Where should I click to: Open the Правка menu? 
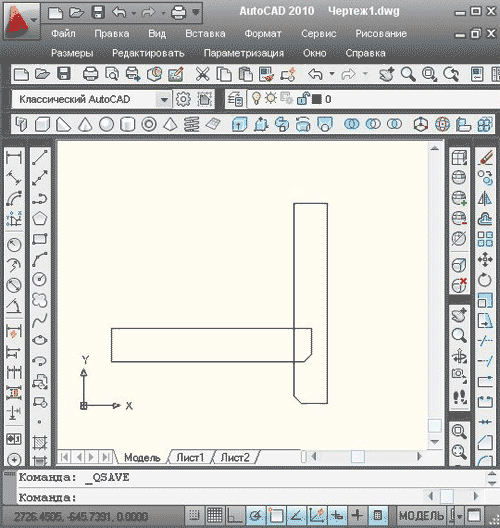tap(111, 33)
